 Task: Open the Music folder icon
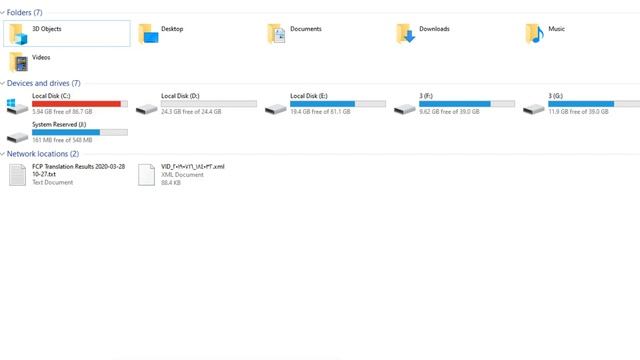[x=535, y=34]
